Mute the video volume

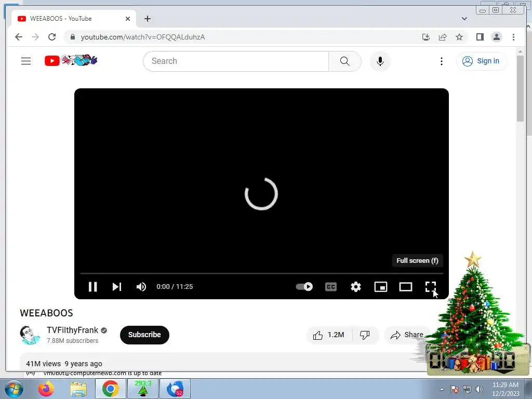[x=141, y=287]
